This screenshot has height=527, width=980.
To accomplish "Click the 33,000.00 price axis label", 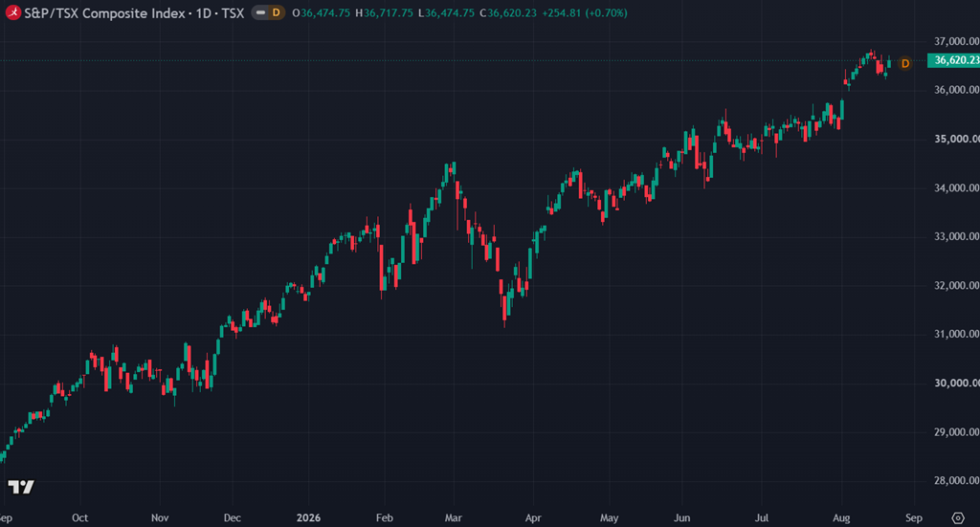I will pyautogui.click(x=956, y=236).
